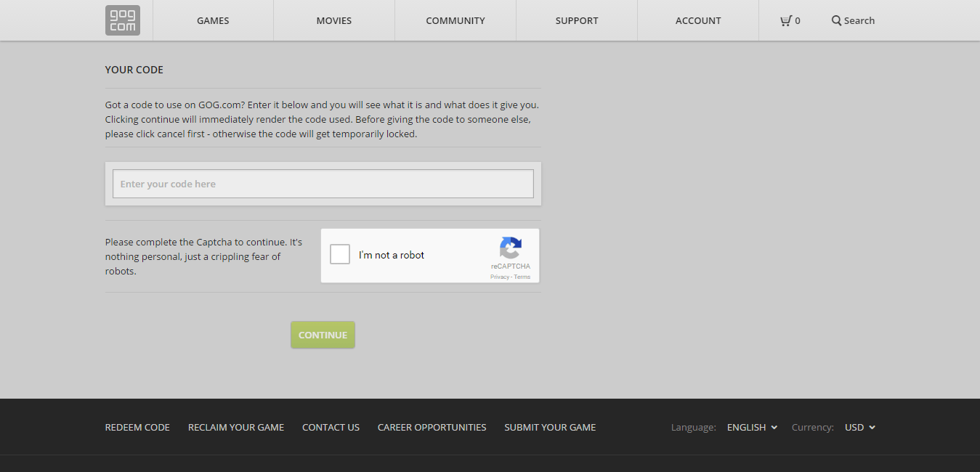Open the reCAPTCHA Terms link
This screenshot has height=472, width=980.
point(522,277)
